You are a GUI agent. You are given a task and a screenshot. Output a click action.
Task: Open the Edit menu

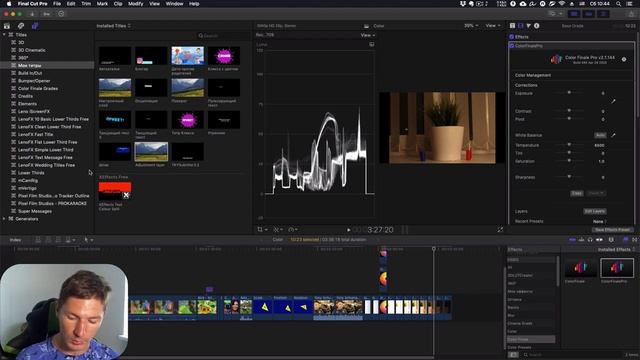tap(71, 4)
